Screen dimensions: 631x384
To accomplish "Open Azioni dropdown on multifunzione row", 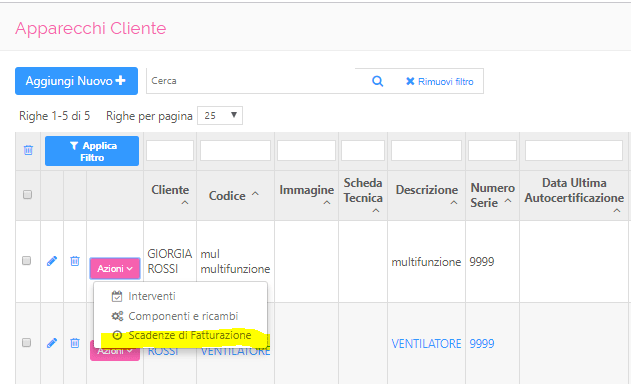I will tap(115, 268).
